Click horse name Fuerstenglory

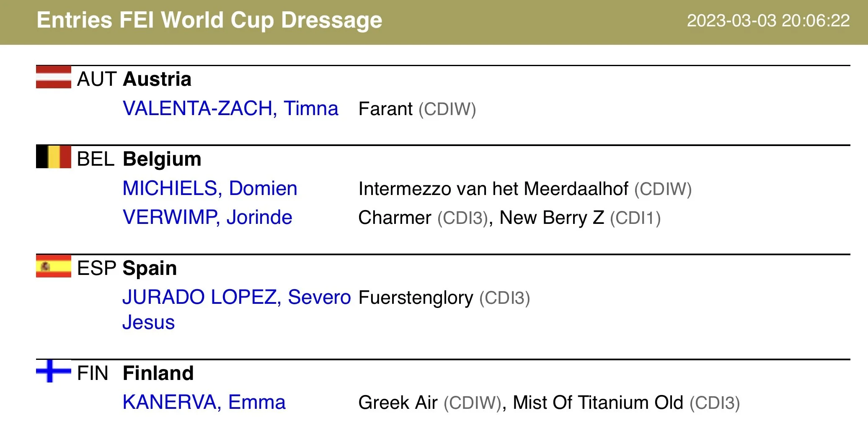(416, 298)
